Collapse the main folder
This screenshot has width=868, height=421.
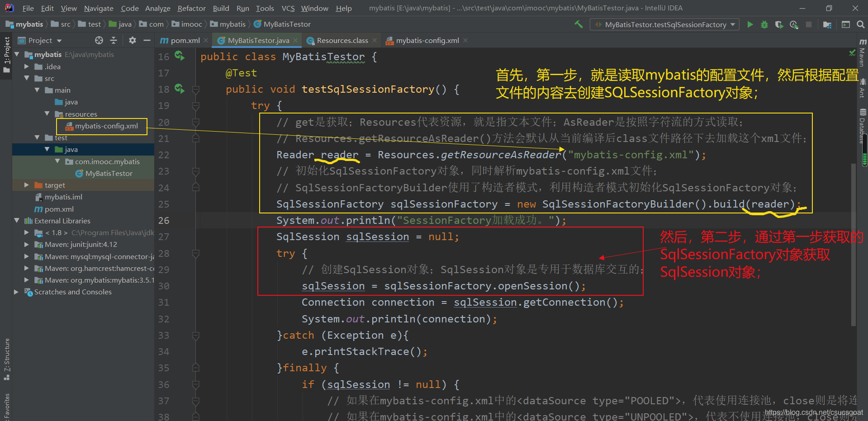click(x=37, y=90)
